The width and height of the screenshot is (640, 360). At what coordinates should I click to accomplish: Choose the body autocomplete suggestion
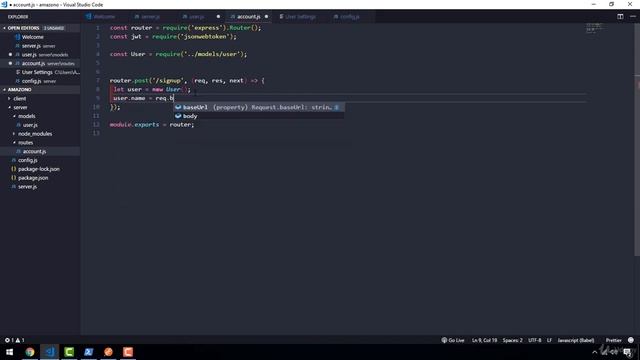[258, 116]
